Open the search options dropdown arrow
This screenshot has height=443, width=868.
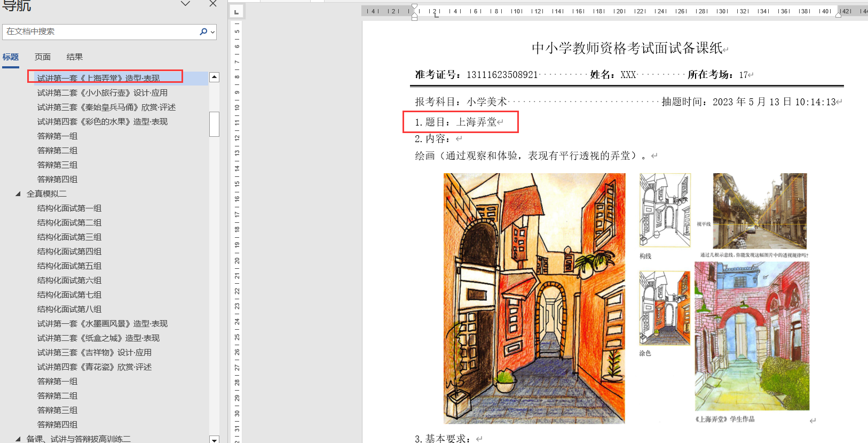pyautogui.click(x=212, y=32)
